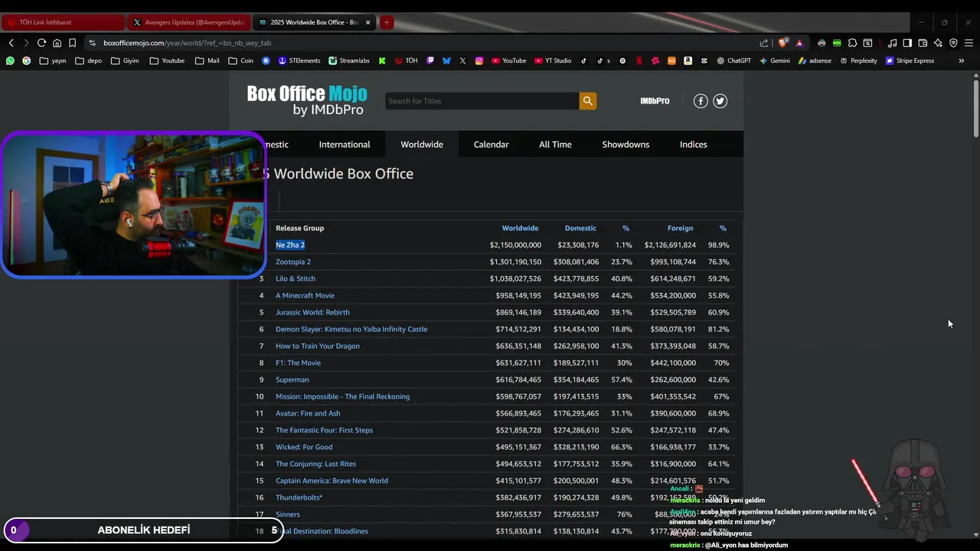Click the orange search magnifier button

click(587, 101)
